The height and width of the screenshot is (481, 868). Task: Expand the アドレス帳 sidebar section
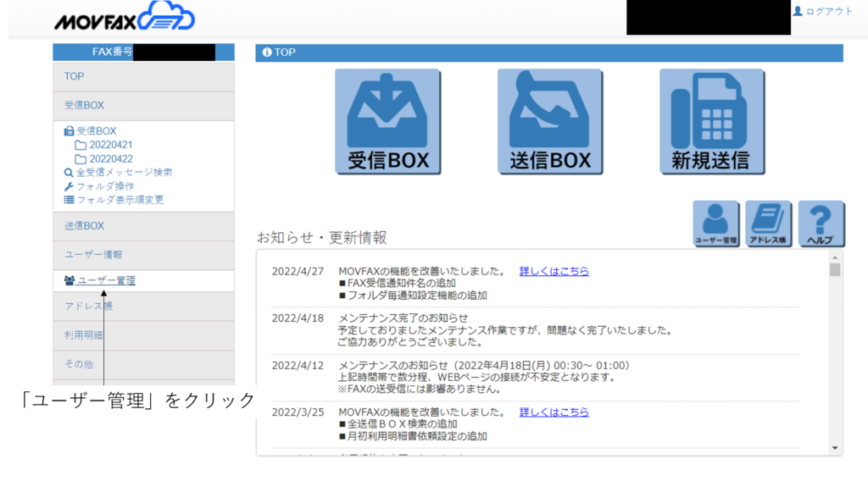coord(143,307)
